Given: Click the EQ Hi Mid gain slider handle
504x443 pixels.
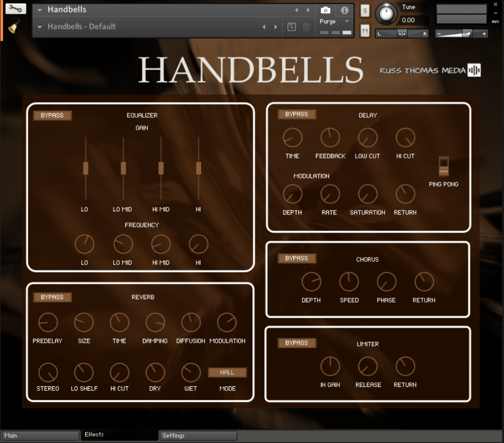Looking at the screenshot, I should coord(161,168).
